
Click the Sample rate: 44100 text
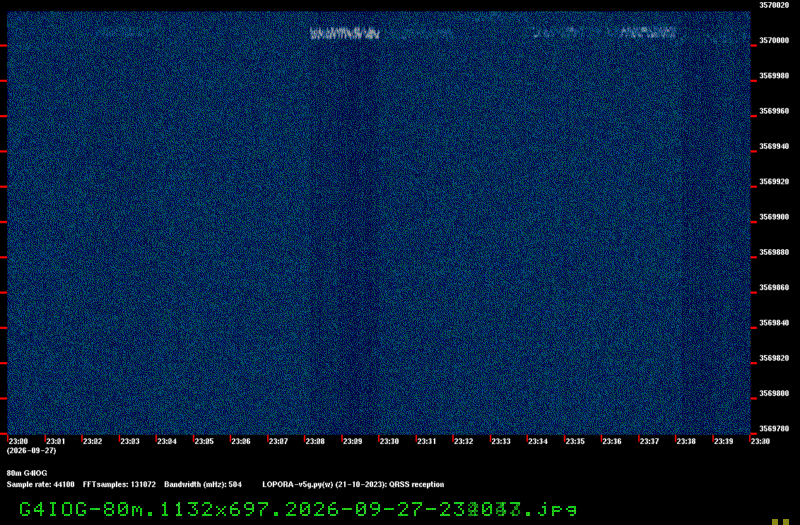(x=40, y=485)
